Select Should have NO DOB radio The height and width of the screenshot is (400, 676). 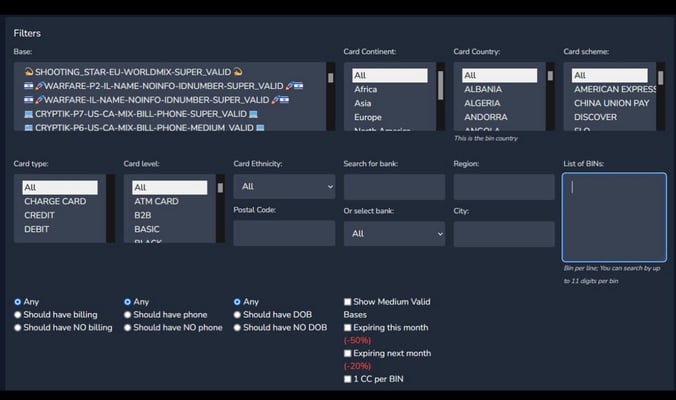pos(237,328)
